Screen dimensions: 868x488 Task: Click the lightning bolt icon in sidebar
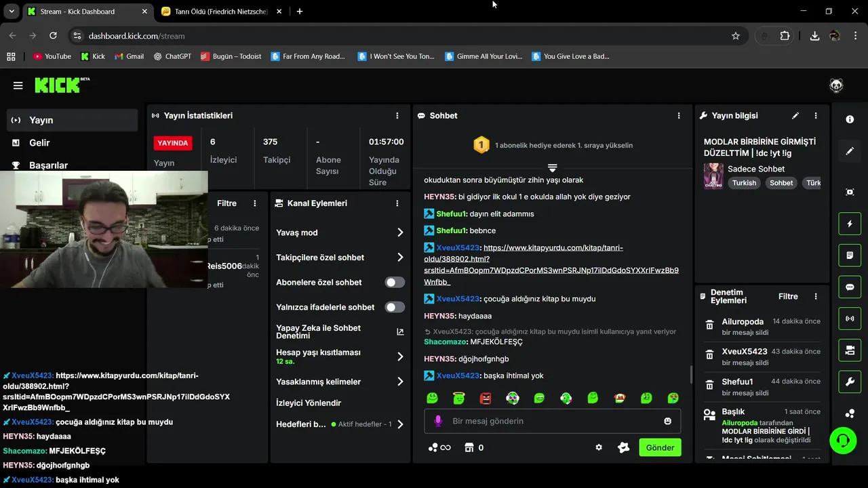850,224
